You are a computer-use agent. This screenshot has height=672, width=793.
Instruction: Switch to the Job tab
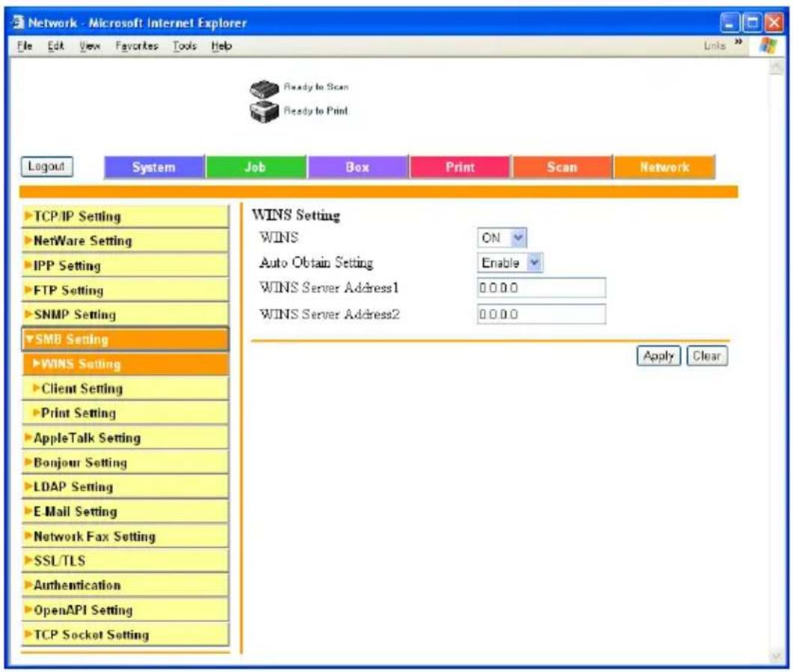[256, 168]
